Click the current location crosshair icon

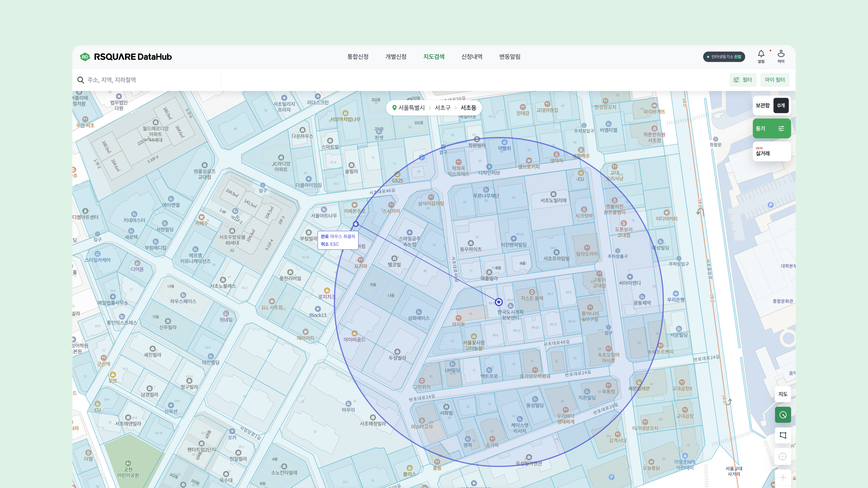click(782, 456)
